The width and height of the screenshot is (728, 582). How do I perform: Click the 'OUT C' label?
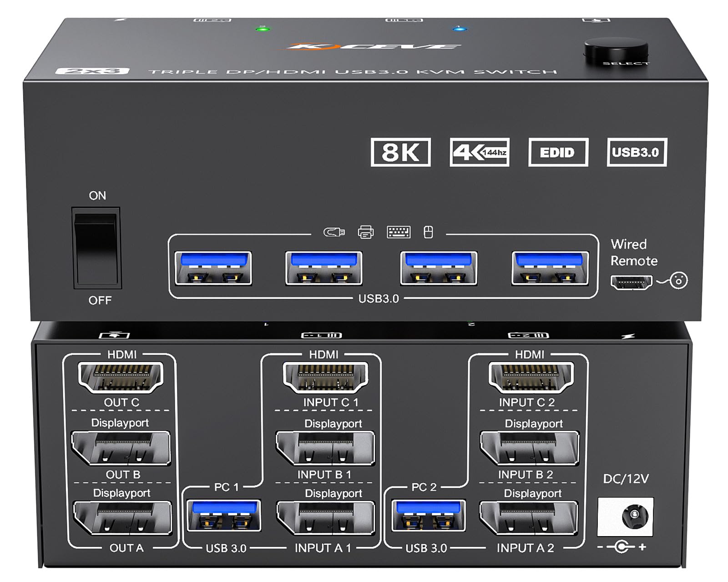click(121, 402)
